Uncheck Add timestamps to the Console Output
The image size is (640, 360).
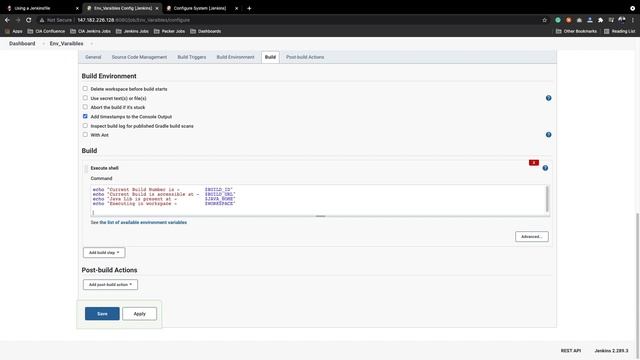85,116
